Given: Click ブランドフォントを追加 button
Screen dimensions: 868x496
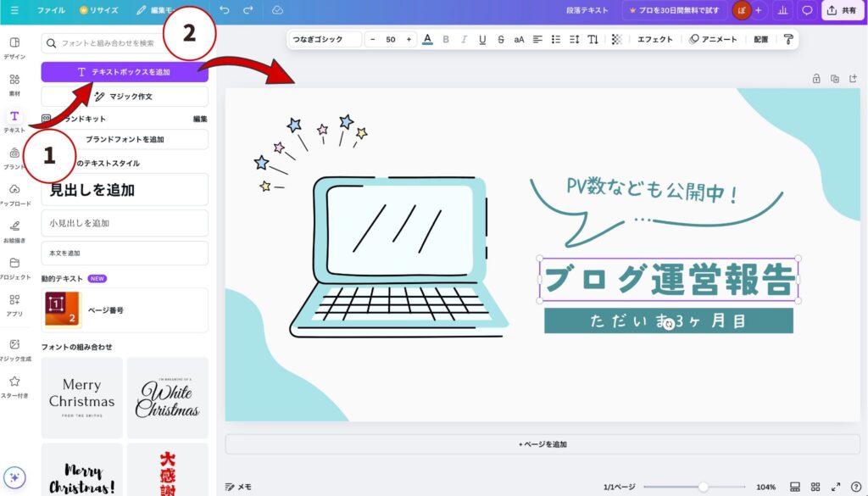Looking at the screenshot, I should 125,140.
